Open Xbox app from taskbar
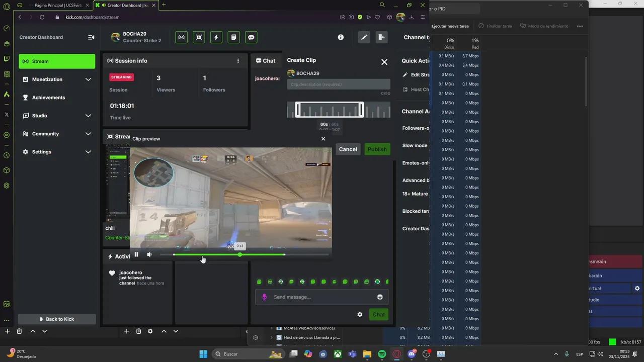Viewport: 644px width, 362px height. point(338,354)
